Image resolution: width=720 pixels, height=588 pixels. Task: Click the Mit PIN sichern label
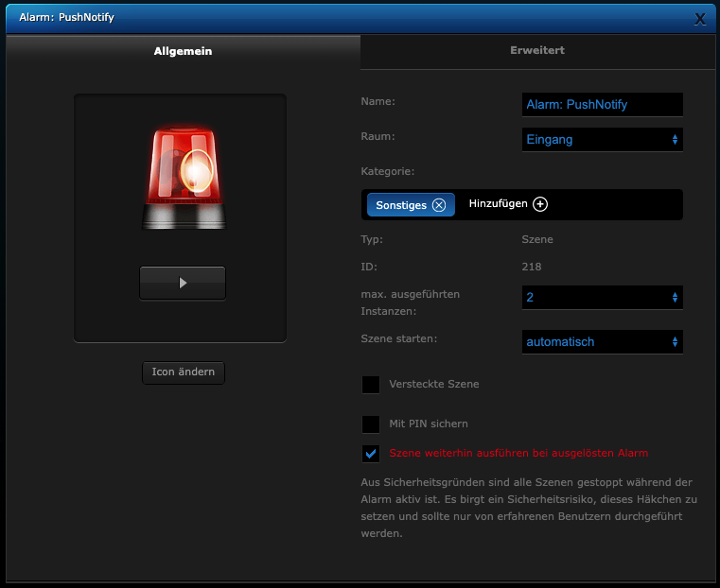(x=429, y=424)
